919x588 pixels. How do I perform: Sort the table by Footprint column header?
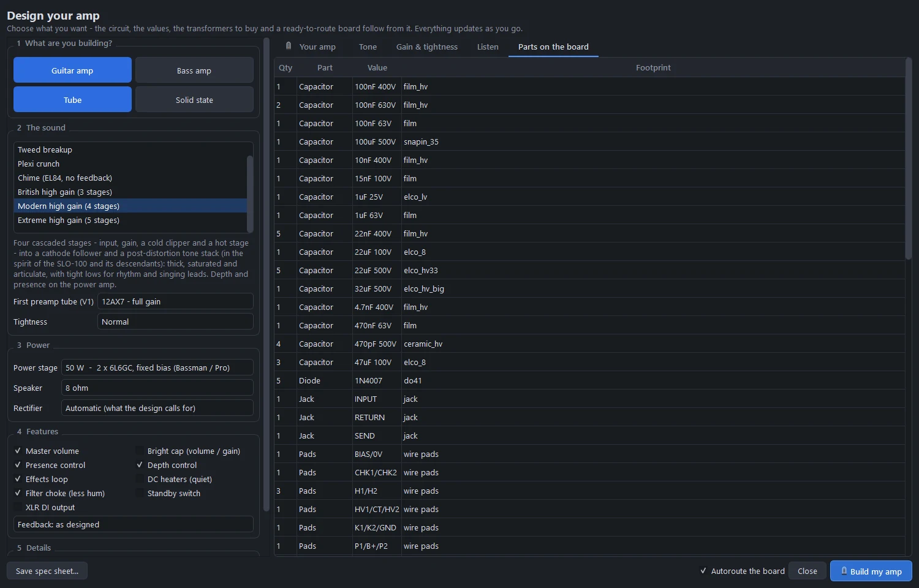click(653, 67)
